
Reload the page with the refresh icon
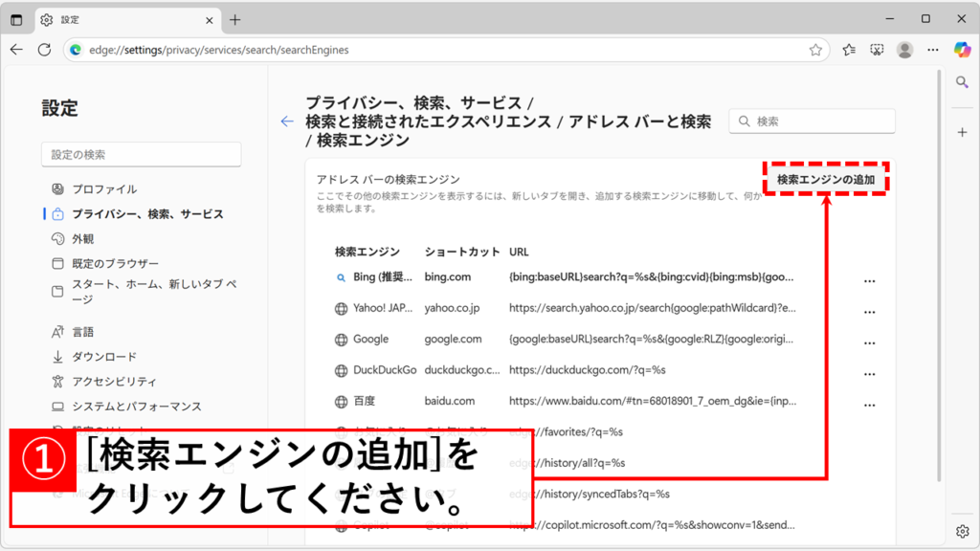tap(44, 50)
